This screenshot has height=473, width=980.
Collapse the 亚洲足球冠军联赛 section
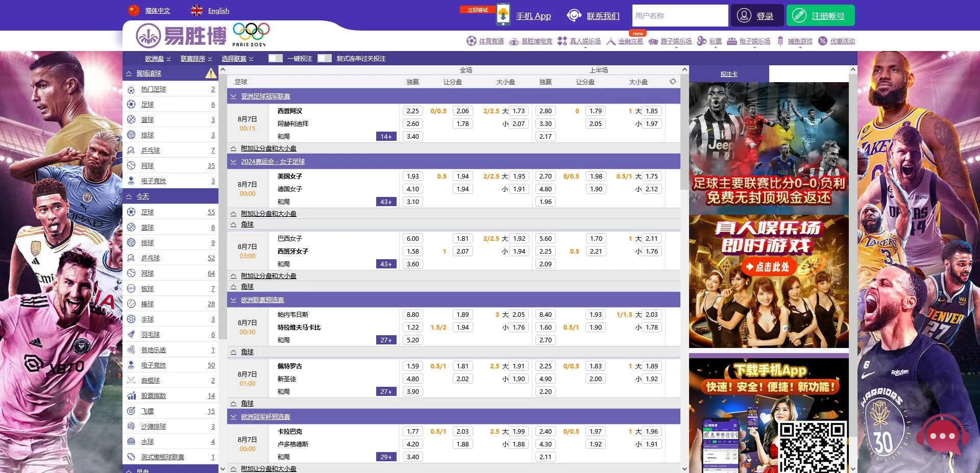[x=234, y=95]
